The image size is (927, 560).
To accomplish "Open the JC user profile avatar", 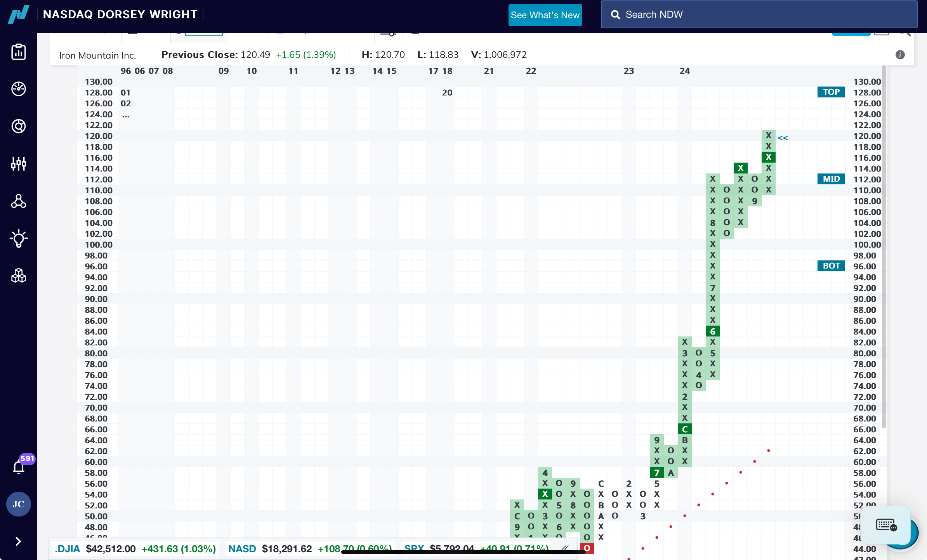I will tap(18, 504).
